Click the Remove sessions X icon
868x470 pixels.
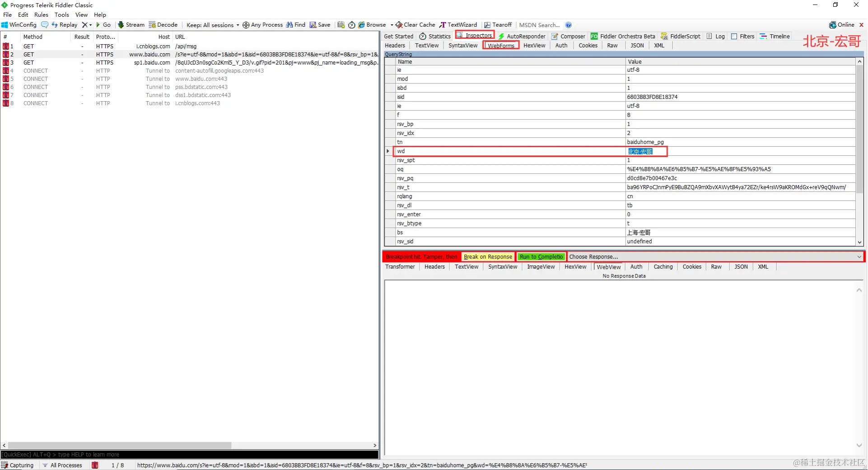84,25
